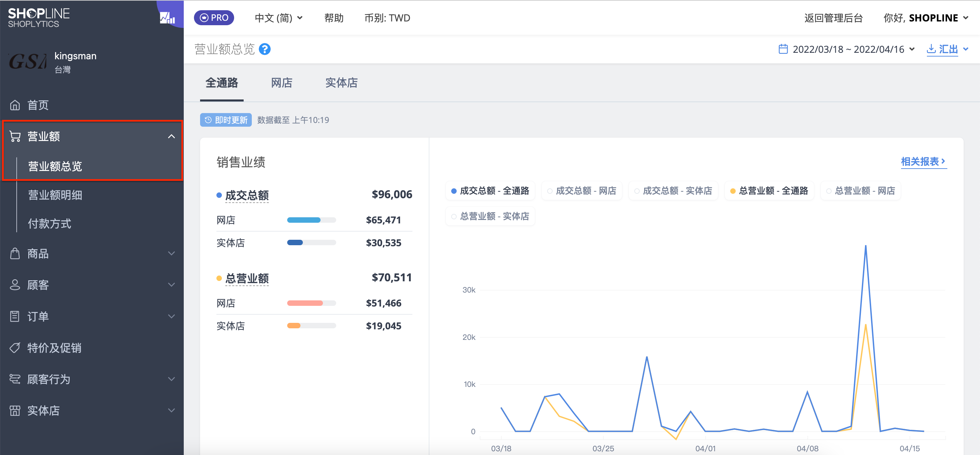Image resolution: width=980 pixels, height=455 pixels.
Task: Click the PRO badge
Action: click(214, 17)
